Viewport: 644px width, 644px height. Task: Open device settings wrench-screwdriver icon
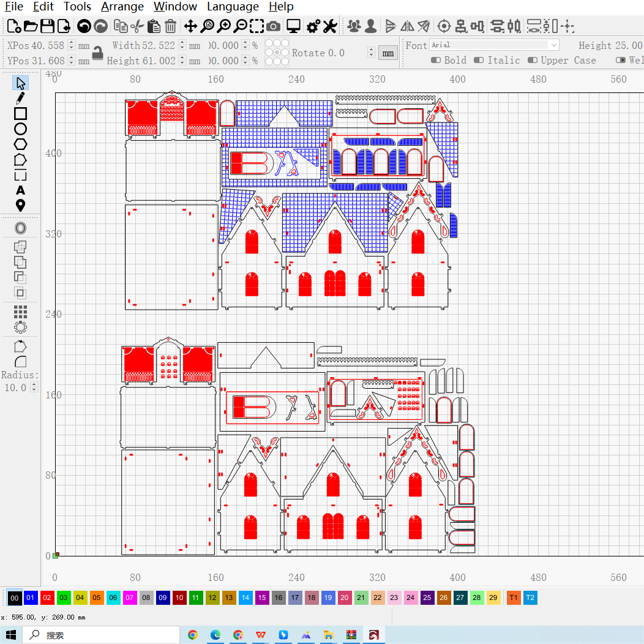pos(330,26)
